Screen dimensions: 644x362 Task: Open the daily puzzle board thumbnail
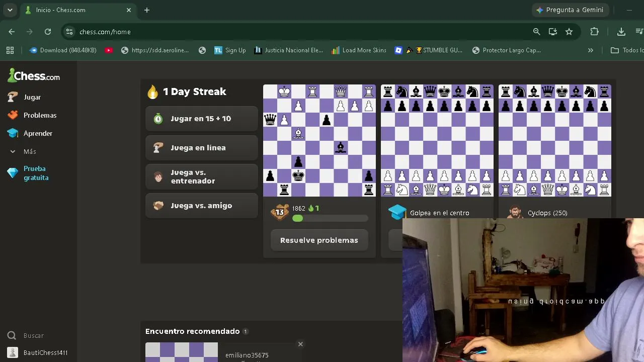coord(319,140)
